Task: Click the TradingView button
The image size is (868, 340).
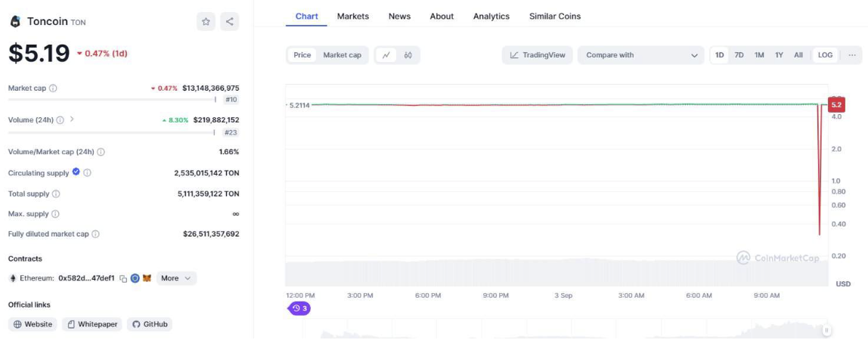Action: click(538, 55)
